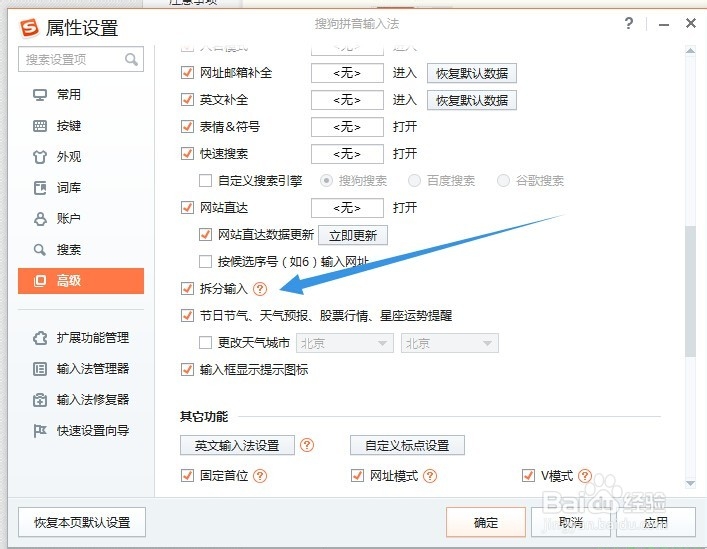Click 立即更新 button
The width and height of the screenshot is (707, 549).
click(x=353, y=235)
